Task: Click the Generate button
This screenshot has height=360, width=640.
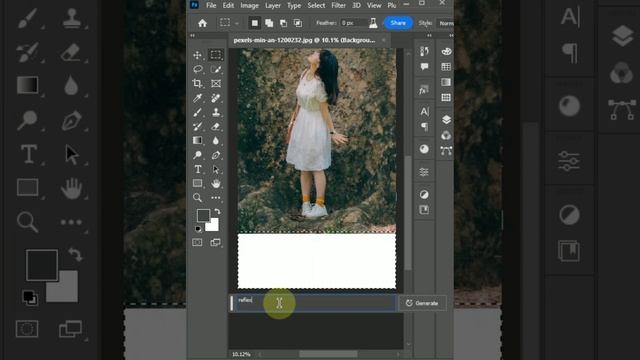Action: [422, 303]
